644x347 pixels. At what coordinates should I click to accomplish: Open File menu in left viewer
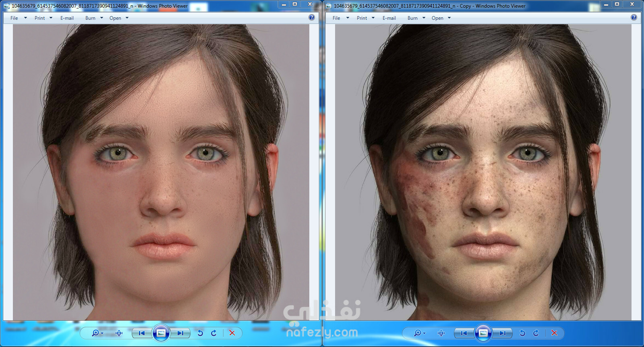14,18
